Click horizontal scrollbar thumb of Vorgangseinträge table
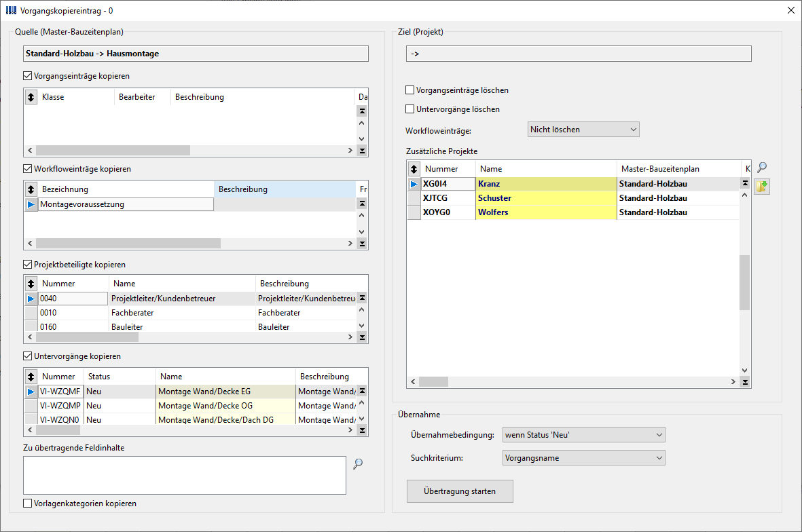The image size is (802, 532). point(113,150)
